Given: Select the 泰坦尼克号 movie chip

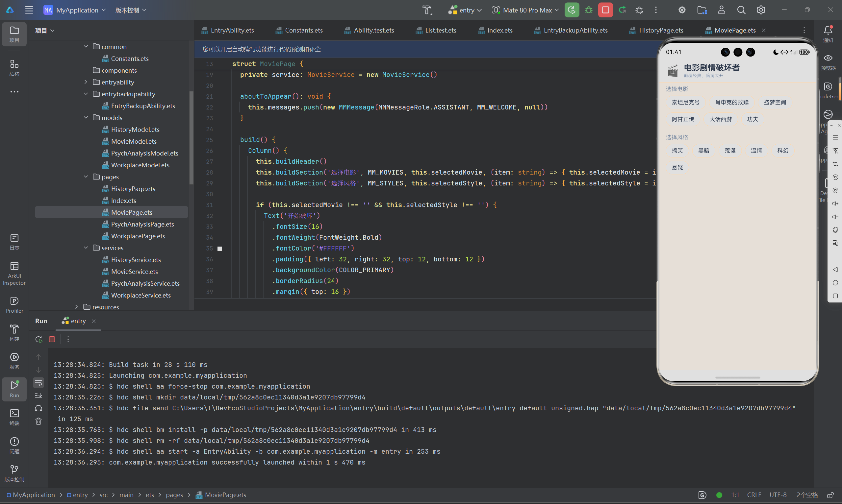Looking at the screenshot, I should click(x=685, y=102).
